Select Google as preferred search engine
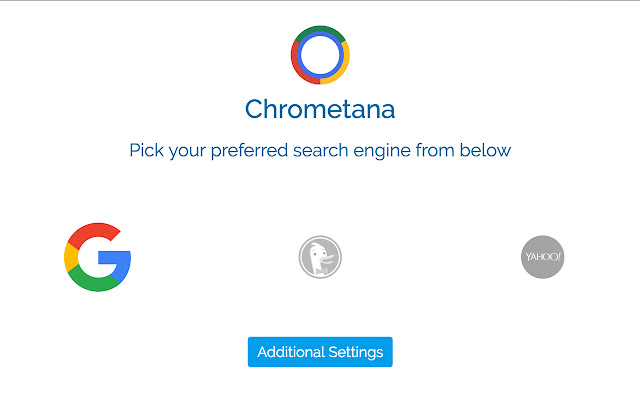Viewport: 640px width, 400px height. (x=97, y=257)
